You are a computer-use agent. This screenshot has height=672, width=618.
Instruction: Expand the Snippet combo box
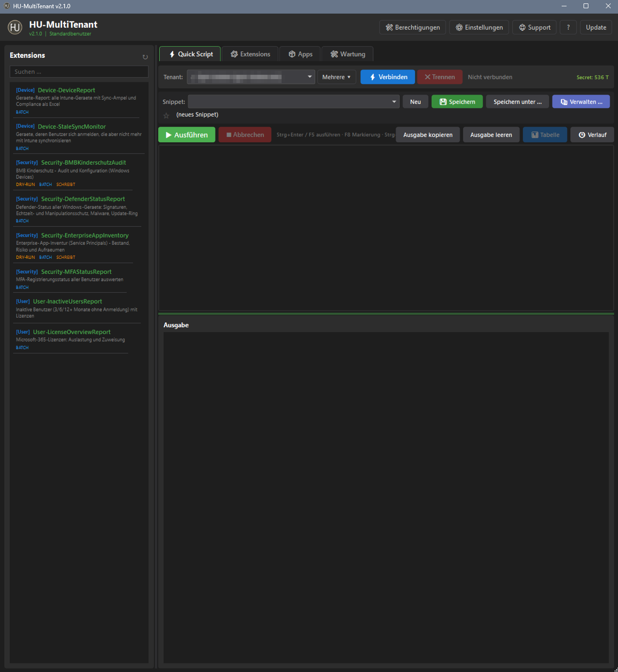click(x=394, y=101)
